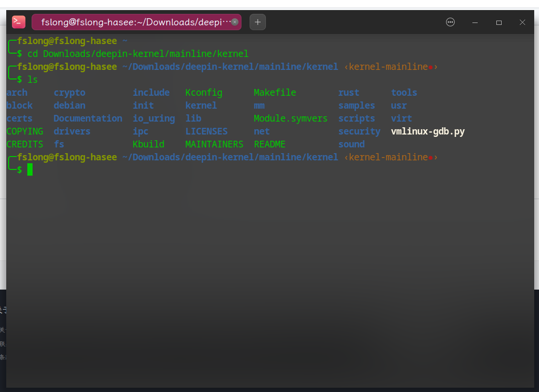The width and height of the screenshot is (539, 392).
Task: Click the 'fs' directory name
Action: click(59, 144)
